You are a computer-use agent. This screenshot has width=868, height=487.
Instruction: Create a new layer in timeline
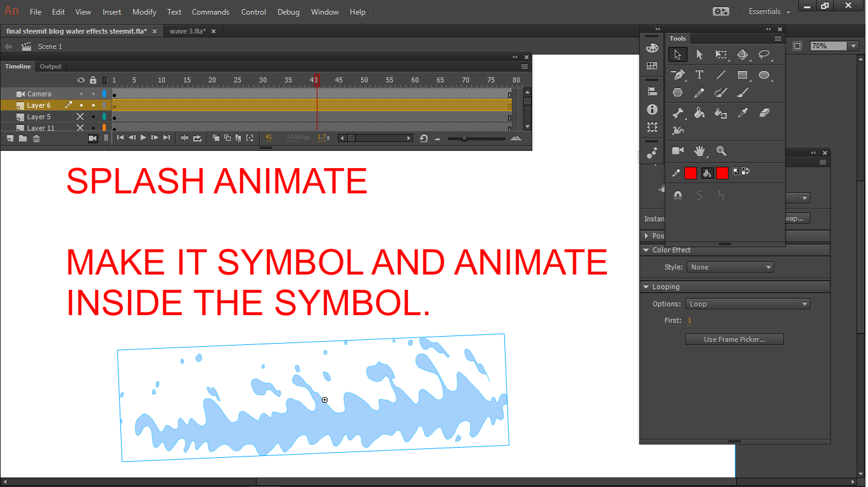(x=10, y=138)
